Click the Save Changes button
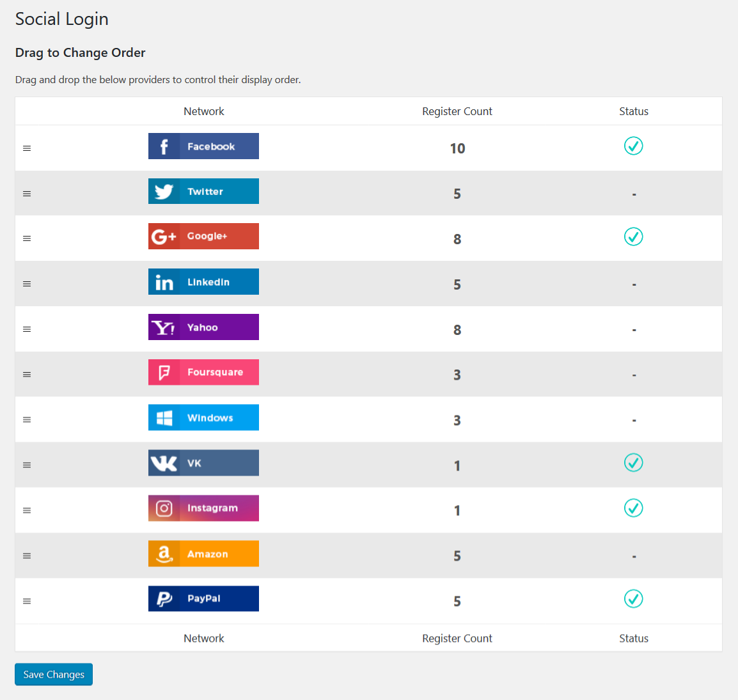The width and height of the screenshot is (738, 700). click(x=54, y=674)
